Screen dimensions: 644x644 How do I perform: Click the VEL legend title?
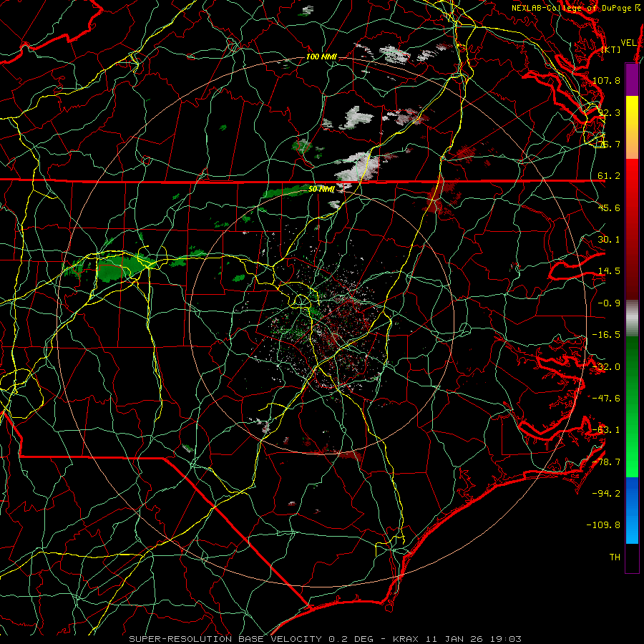(x=628, y=43)
